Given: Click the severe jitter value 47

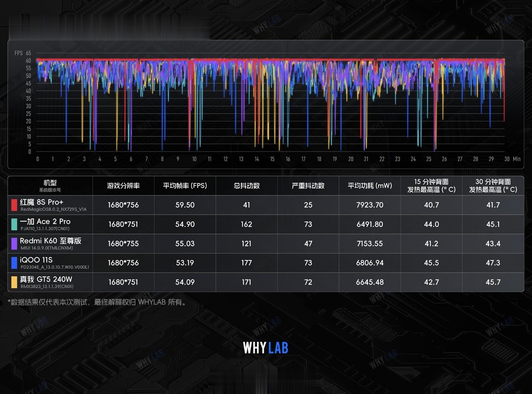Looking at the screenshot, I should (x=308, y=243).
